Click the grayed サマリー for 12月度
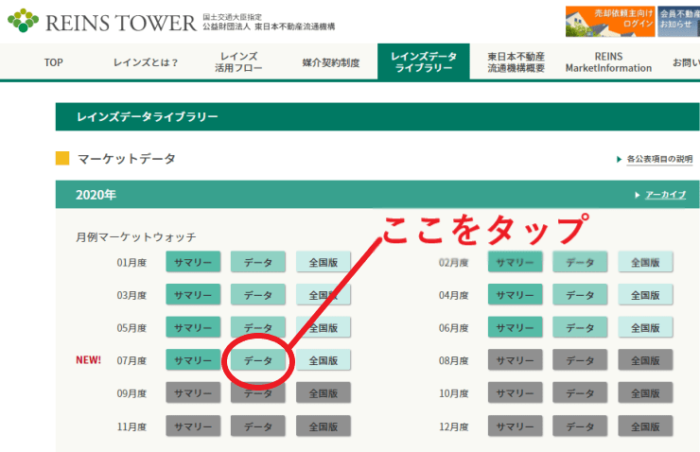The image size is (700, 452). (x=515, y=426)
